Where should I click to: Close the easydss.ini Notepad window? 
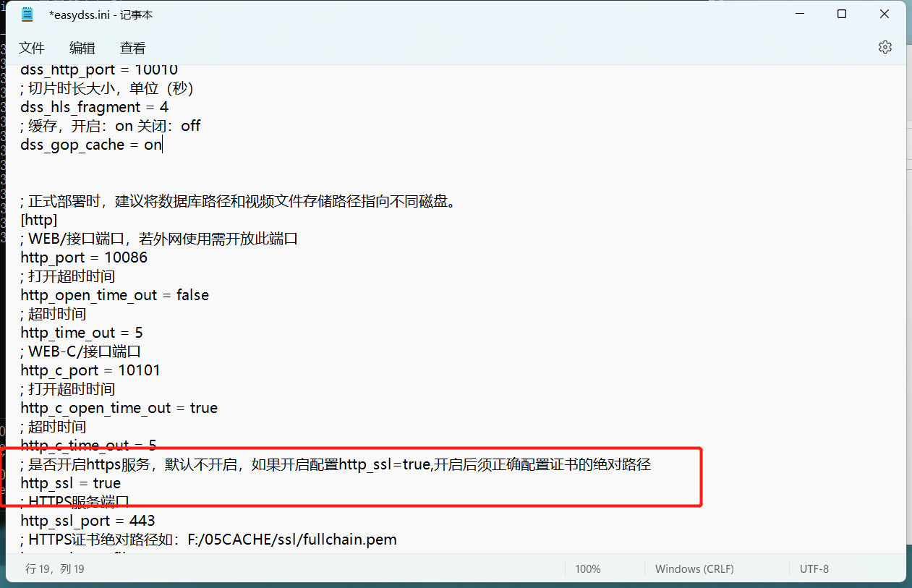point(885,14)
